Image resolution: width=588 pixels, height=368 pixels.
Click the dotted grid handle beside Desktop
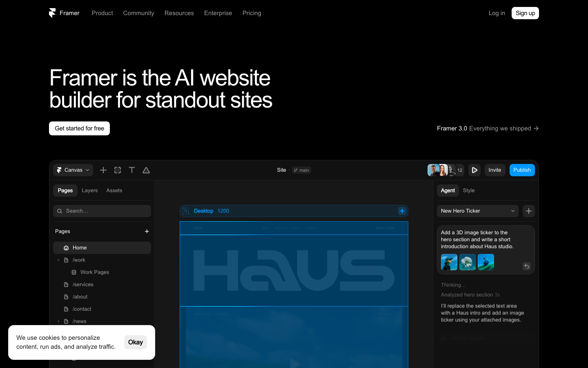coord(186,211)
